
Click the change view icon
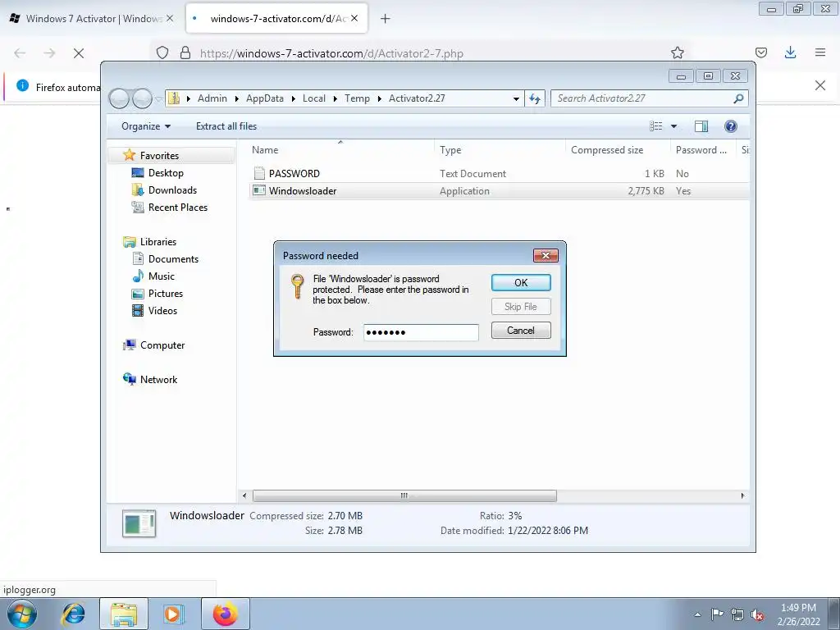coord(655,126)
